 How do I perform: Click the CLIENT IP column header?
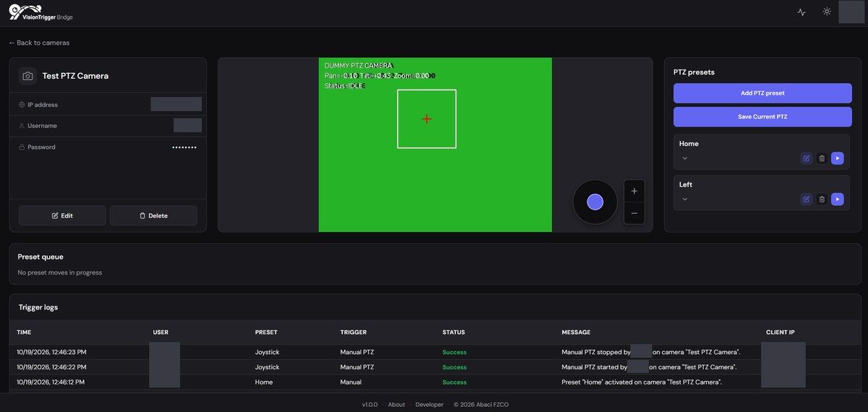pyautogui.click(x=780, y=332)
